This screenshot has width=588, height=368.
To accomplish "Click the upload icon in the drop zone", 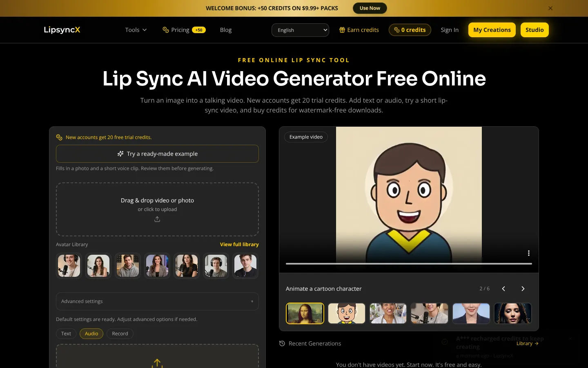I will [x=157, y=219].
